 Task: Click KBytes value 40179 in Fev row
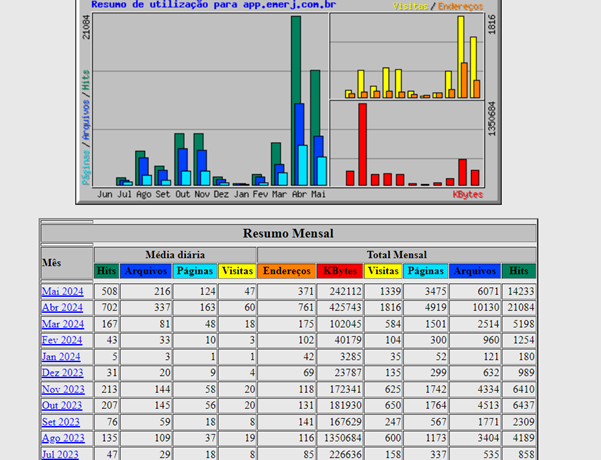click(348, 340)
